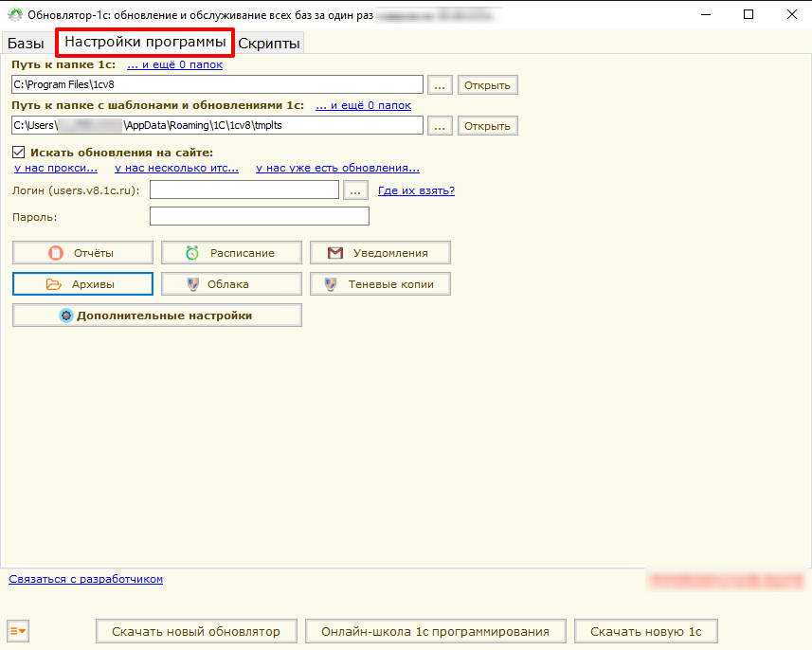
Task: Click Открыть next to the 1c folder path
Action: [x=487, y=85]
